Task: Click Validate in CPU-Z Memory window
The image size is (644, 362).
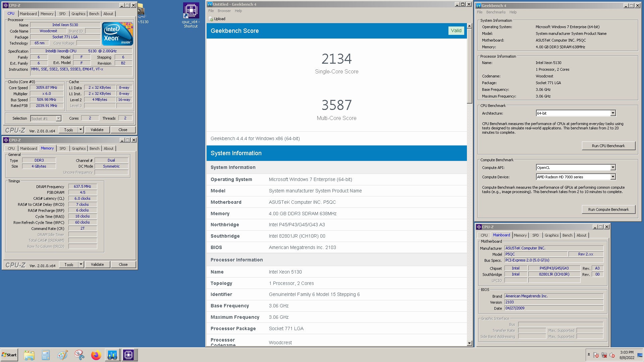Action: pos(97,264)
